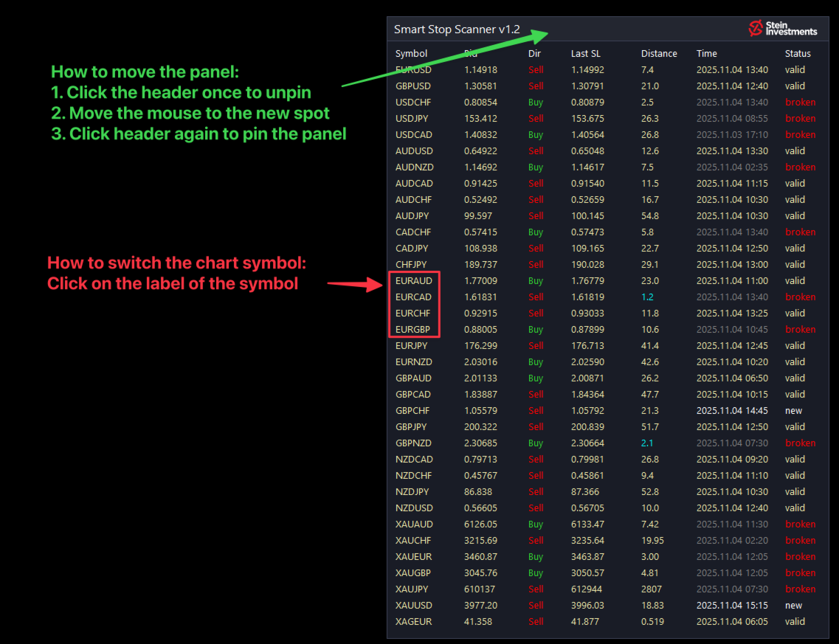Click the Smart Stop Scanner v1.2 header
This screenshot has width=839, height=644.
tap(457, 30)
